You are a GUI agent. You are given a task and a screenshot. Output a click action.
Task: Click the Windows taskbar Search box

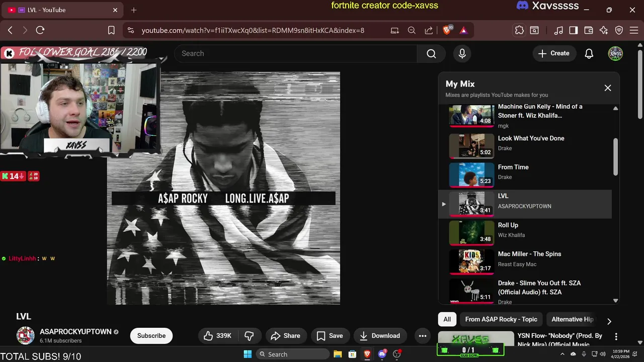pos(292,354)
